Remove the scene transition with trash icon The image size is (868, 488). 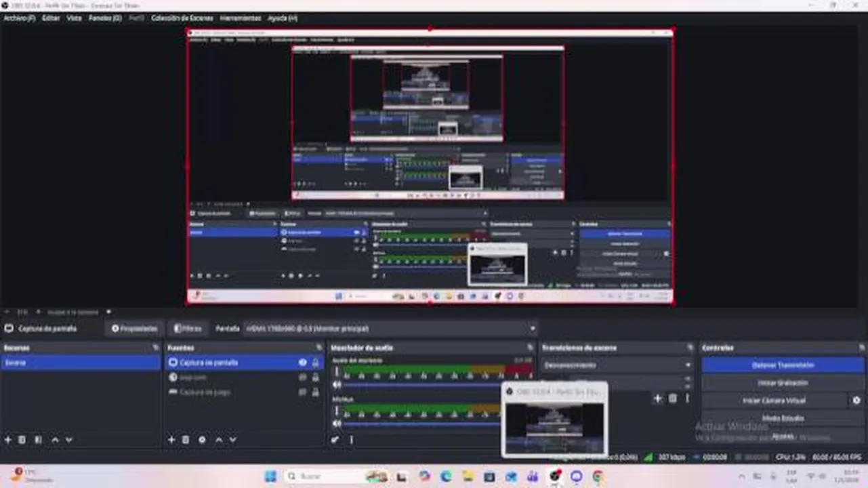pos(673,399)
